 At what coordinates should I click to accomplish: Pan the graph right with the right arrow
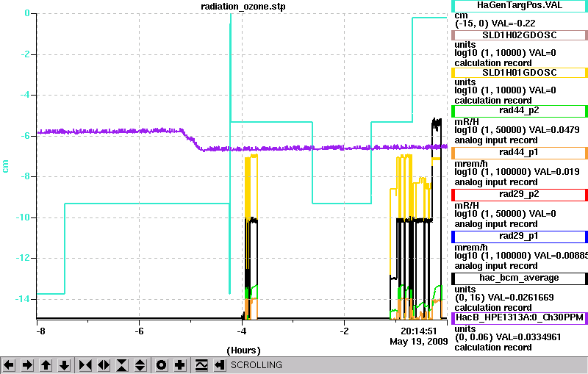pyautogui.click(x=27, y=365)
